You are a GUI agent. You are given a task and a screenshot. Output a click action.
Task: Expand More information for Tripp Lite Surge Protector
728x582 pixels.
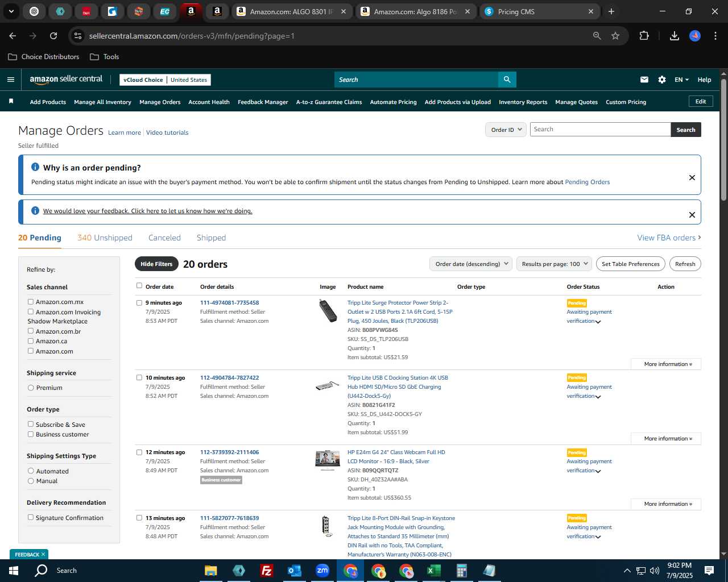[666, 364]
